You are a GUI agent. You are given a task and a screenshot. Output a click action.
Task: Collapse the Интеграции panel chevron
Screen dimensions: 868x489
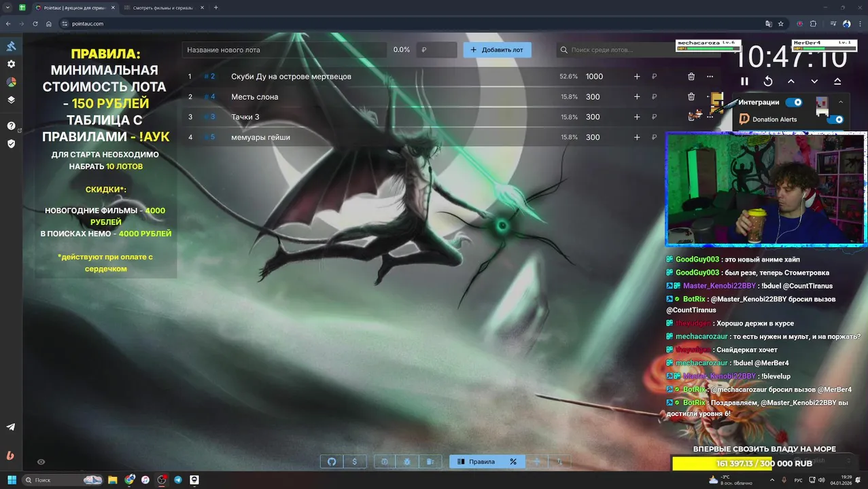841,103
